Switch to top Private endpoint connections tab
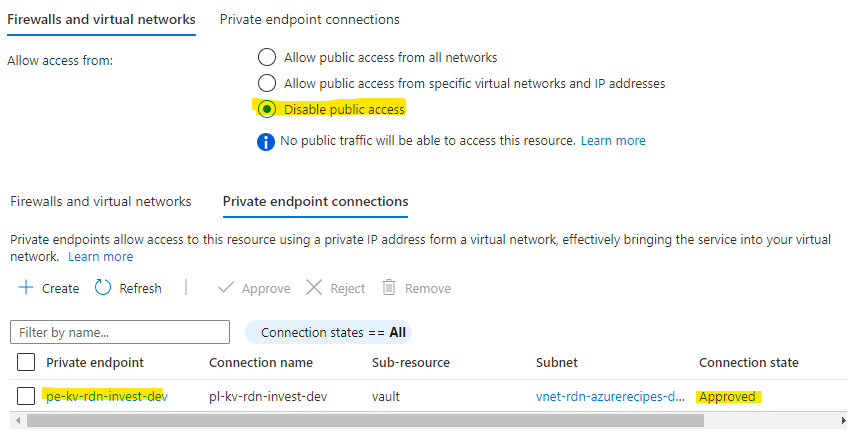This screenshot has width=859, height=437. pyautogui.click(x=309, y=19)
